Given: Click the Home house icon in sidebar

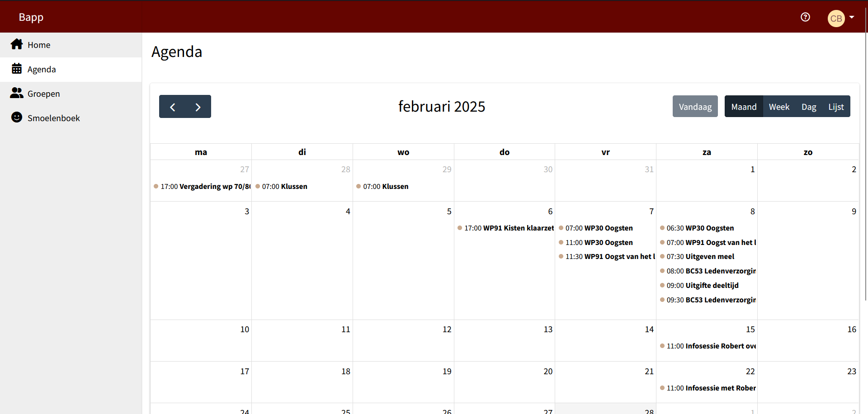Looking at the screenshot, I should coord(17,44).
